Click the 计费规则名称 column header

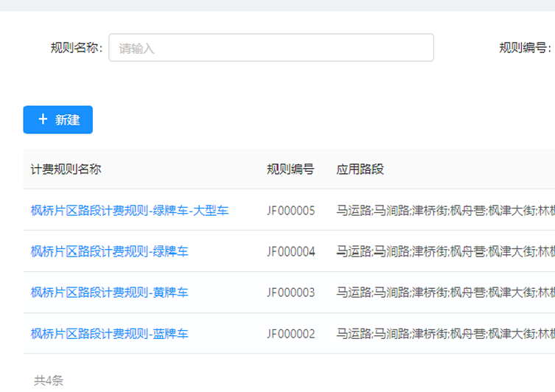(66, 169)
